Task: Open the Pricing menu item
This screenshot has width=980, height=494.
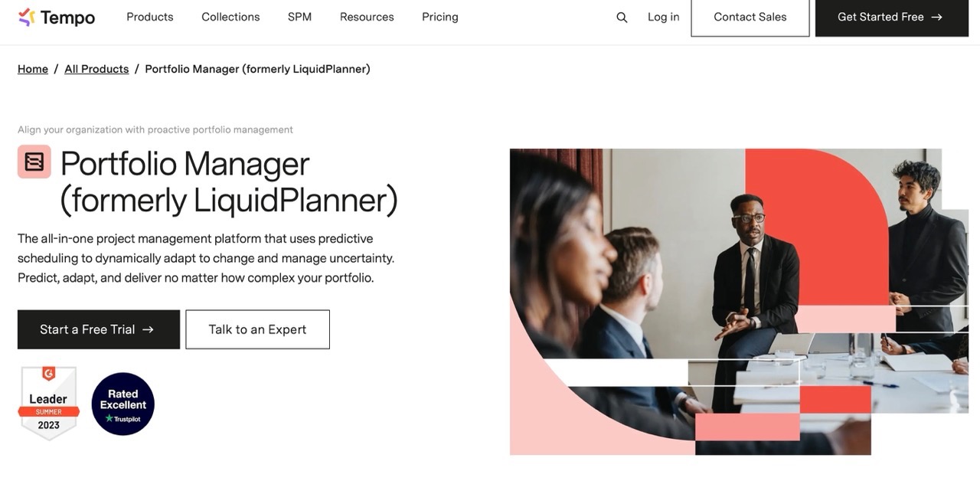Action: click(x=439, y=16)
